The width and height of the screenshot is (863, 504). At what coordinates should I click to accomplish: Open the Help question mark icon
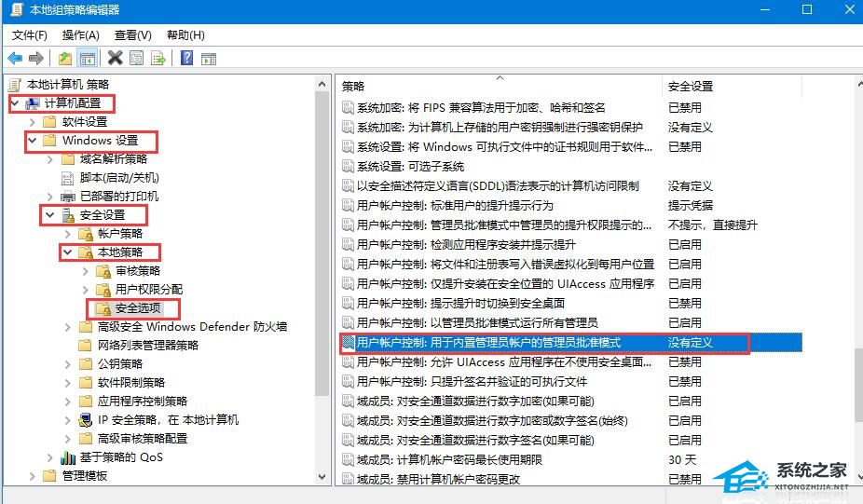(x=187, y=58)
